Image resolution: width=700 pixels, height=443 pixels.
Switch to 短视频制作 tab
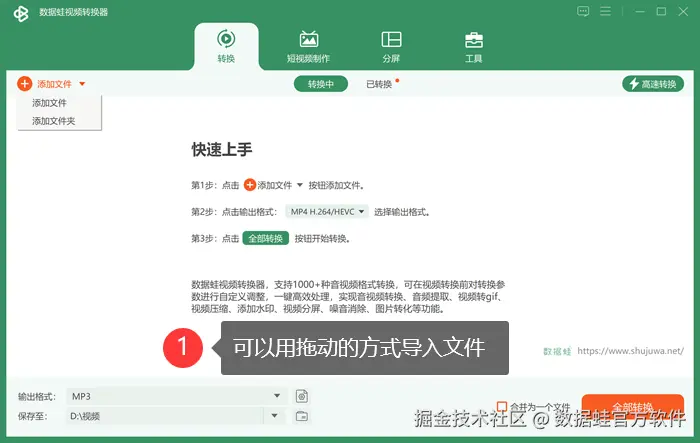tap(308, 46)
